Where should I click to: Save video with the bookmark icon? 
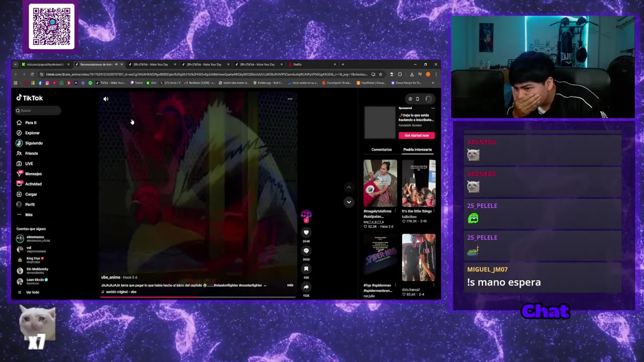pyautogui.click(x=306, y=268)
